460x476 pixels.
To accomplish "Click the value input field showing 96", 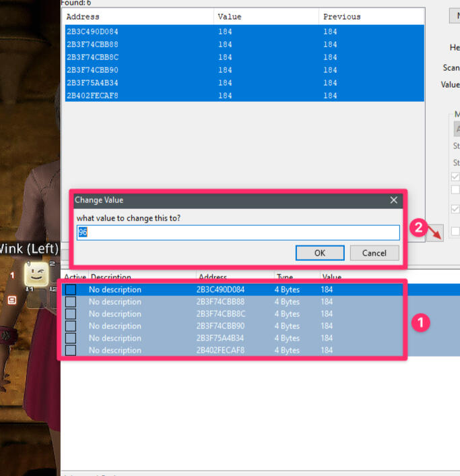I will pos(238,233).
